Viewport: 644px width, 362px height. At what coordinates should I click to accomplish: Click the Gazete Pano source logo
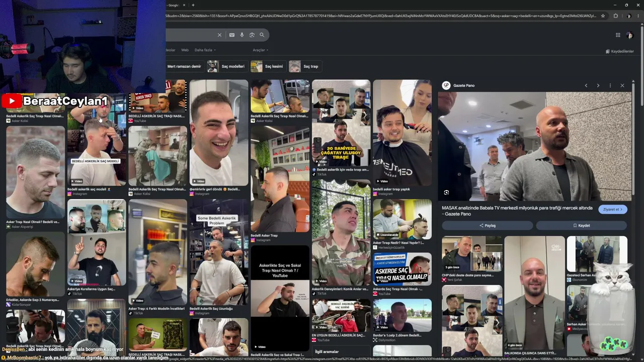tap(446, 85)
